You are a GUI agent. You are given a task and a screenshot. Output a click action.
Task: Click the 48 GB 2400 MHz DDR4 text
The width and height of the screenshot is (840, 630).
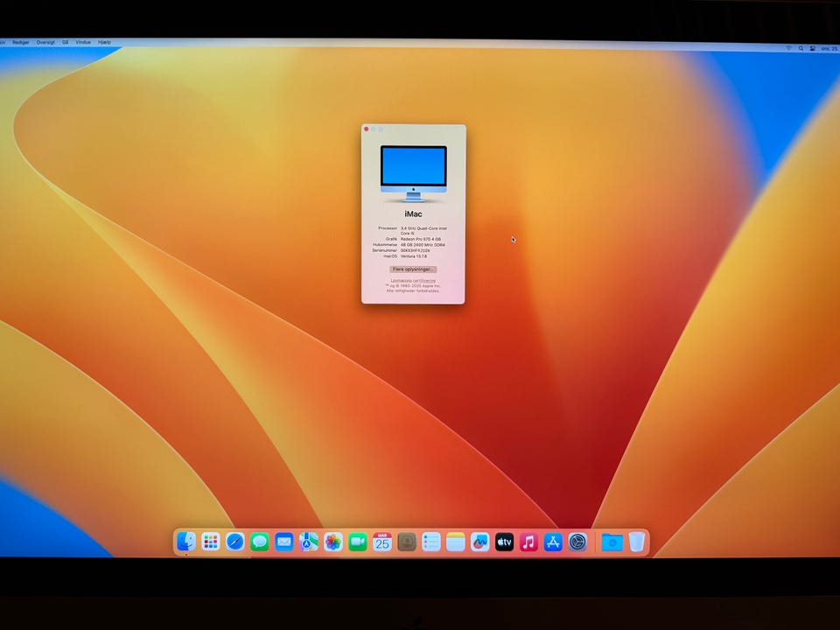point(423,245)
